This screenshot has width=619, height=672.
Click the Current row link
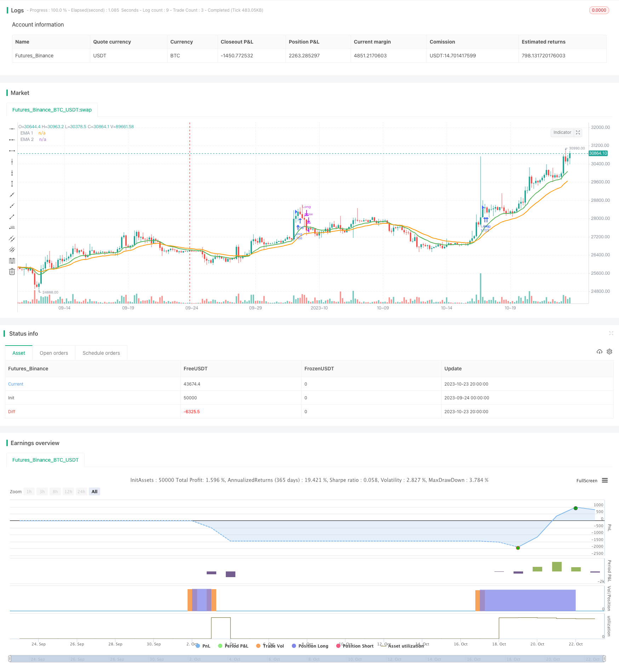[16, 384]
